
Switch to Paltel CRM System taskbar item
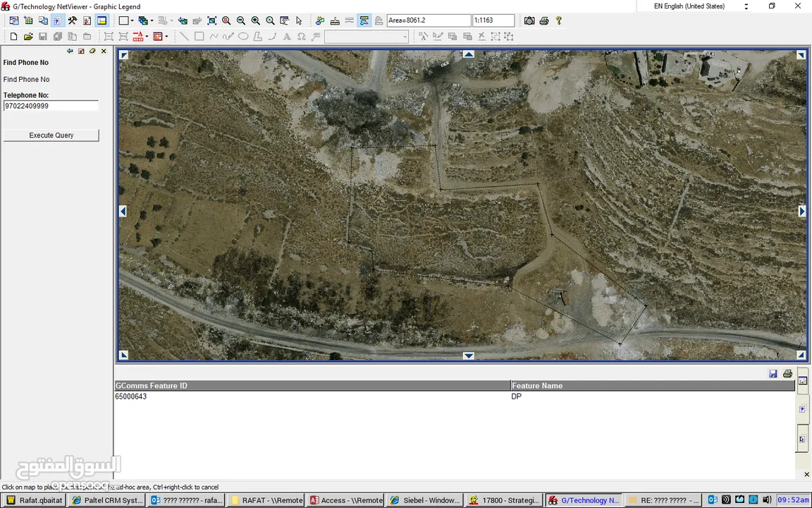tap(107, 500)
